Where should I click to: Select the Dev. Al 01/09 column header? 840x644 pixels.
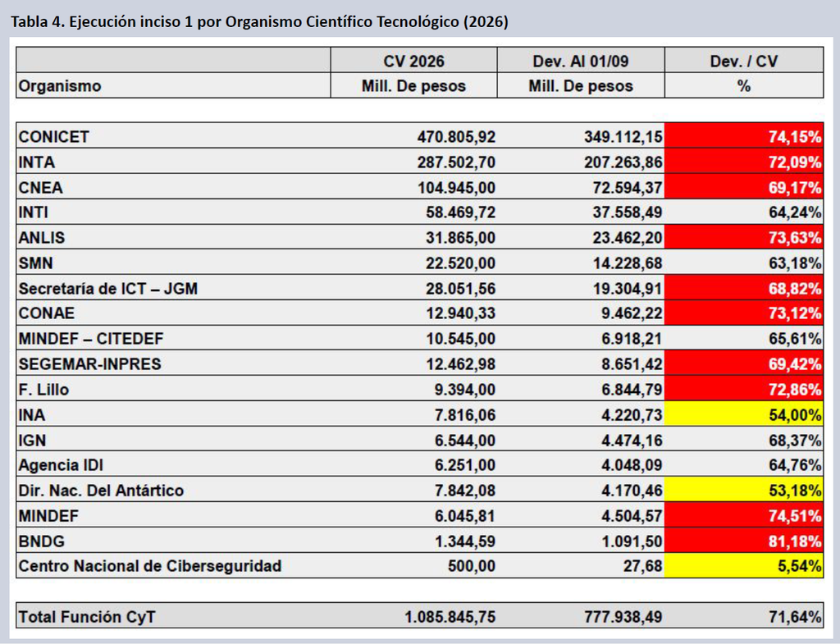pyautogui.click(x=581, y=61)
